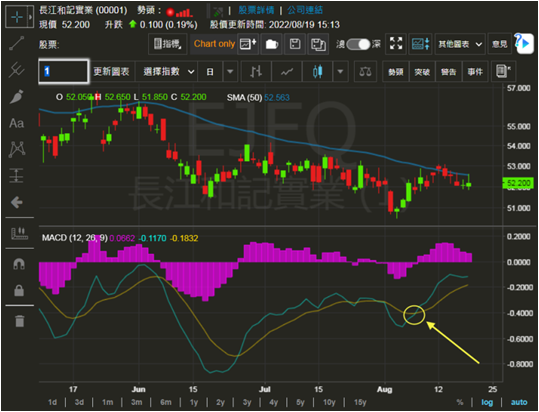Click the 意見 feedback button
539x412 pixels.
coord(499,44)
